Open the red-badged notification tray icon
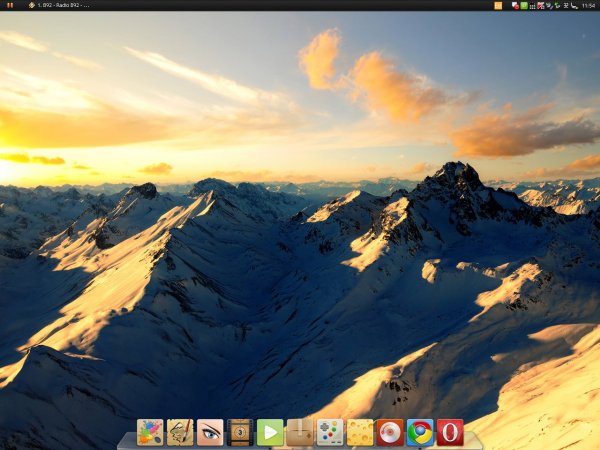This screenshot has width=600, height=450. [x=515, y=5]
